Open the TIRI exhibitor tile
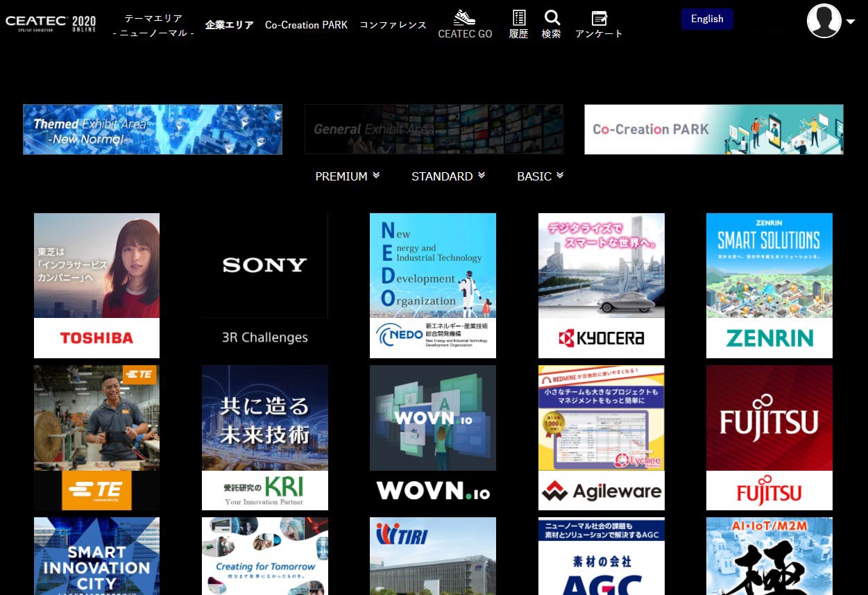This screenshot has height=595, width=868. point(433,556)
